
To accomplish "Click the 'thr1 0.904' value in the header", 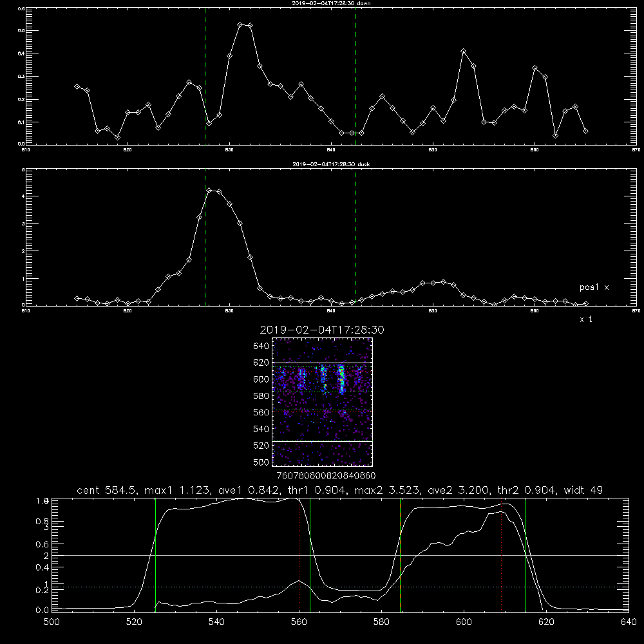I will click(x=316, y=490).
